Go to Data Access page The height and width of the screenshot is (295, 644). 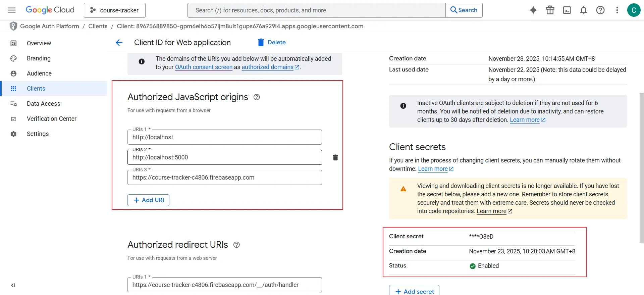pyautogui.click(x=43, y=104)
